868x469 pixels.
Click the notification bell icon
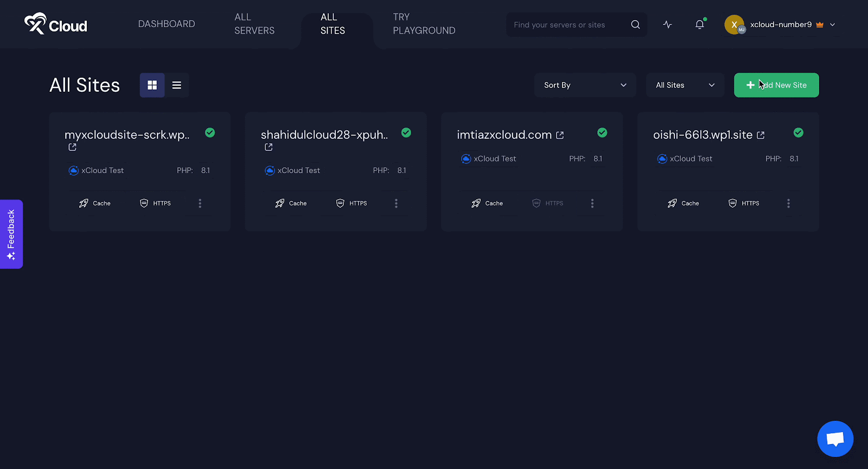click(x=700, y=24)
